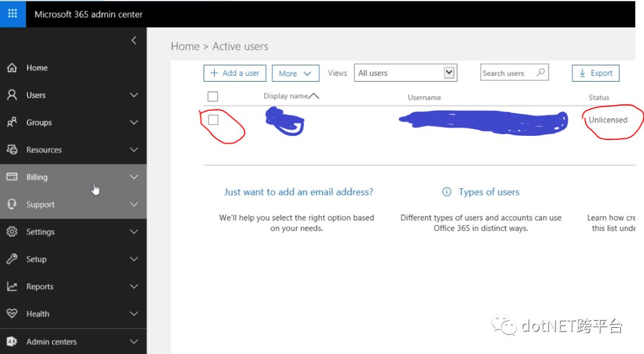
Task: Expand the Setup menu chevron
Action: pyautogui.click(x=134, y=259)
